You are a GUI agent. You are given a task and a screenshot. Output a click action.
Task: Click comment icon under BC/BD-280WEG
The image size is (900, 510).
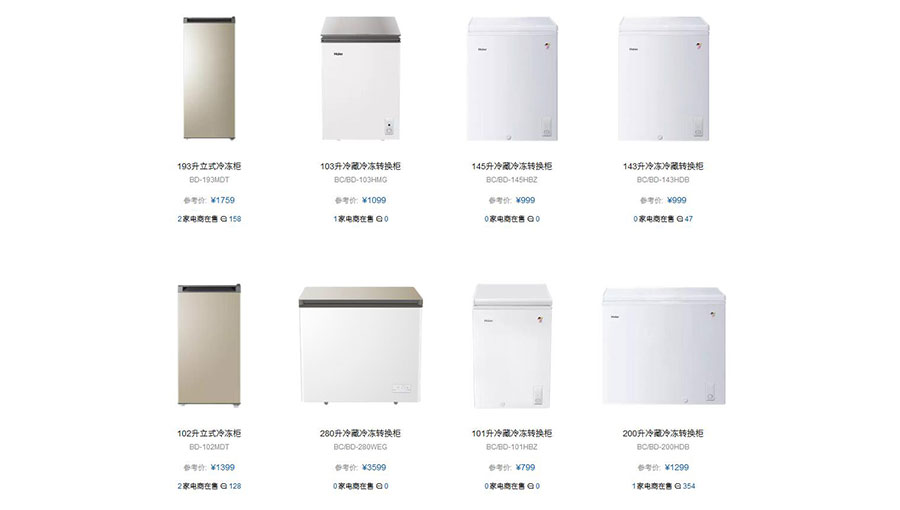[x=379, y=486]
